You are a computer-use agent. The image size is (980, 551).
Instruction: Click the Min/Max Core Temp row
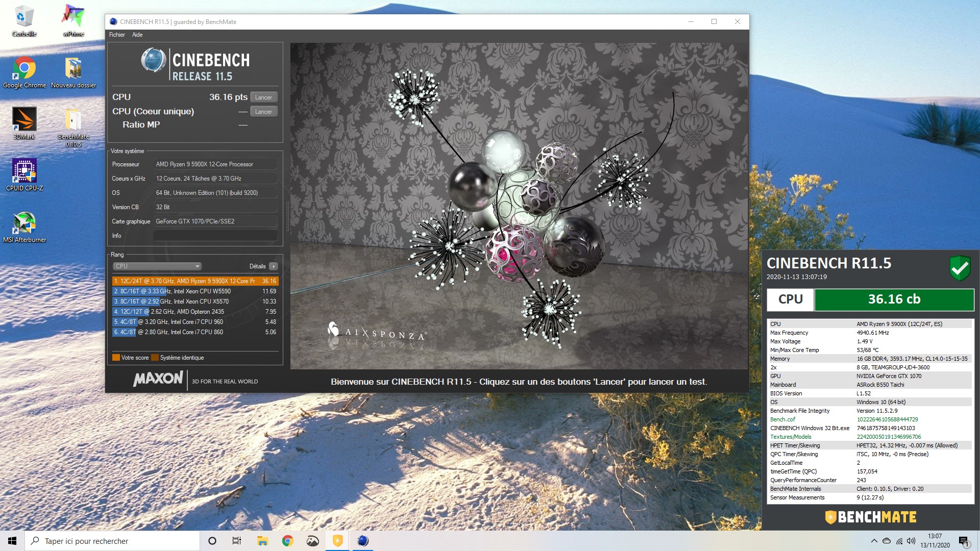click(x=870, y=350)
